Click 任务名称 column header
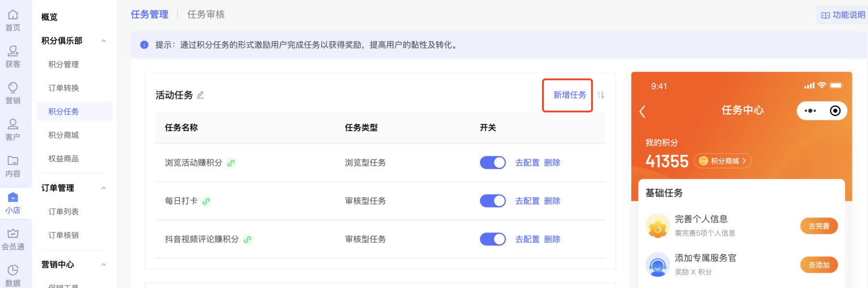This screenshot has width=868, height=288. pos(181,128)
